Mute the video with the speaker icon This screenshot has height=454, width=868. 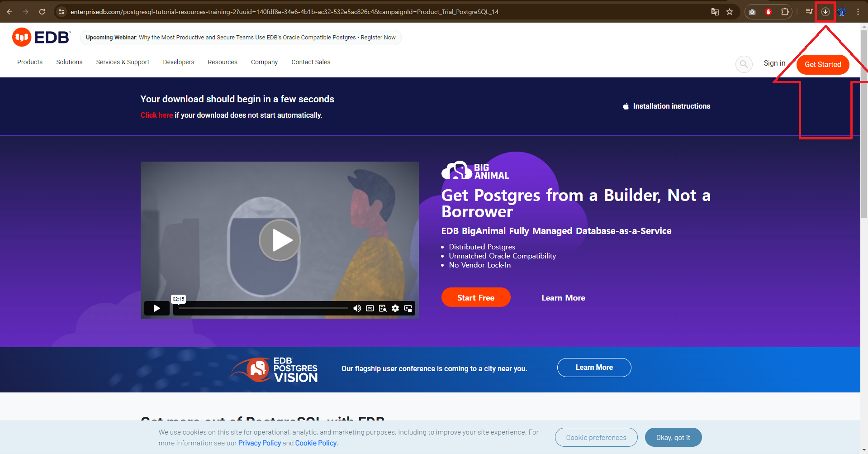[357, 308]
